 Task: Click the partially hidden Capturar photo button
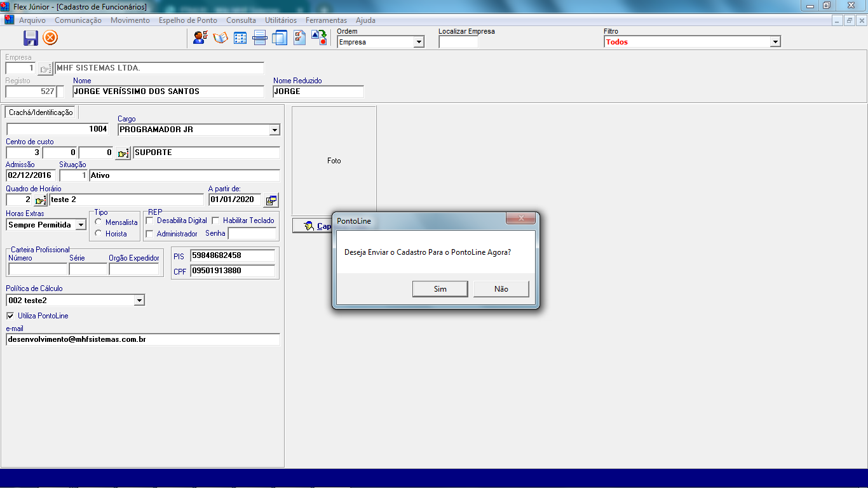point(313,226)
